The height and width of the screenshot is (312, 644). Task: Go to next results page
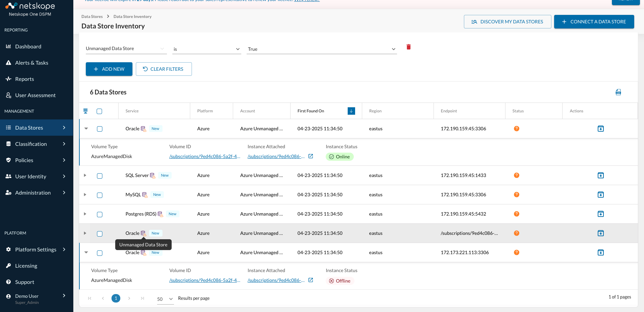[x=129, y=298]
